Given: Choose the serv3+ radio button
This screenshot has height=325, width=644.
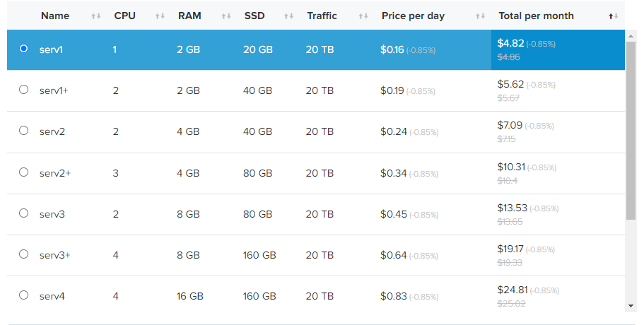Looking at the screenshot, I should 24,254.
